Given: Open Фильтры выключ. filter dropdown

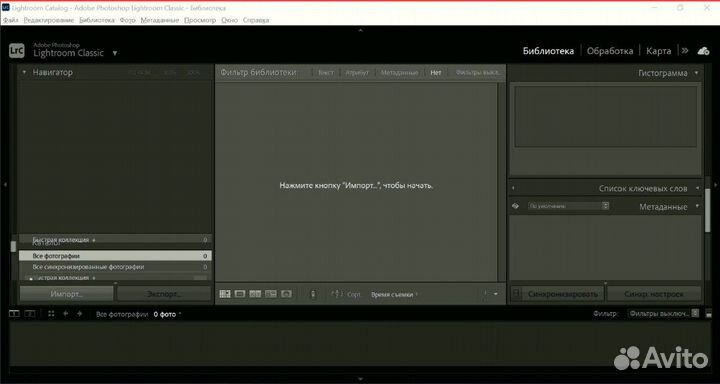Looking at the screenshot, I should (664, 314).
